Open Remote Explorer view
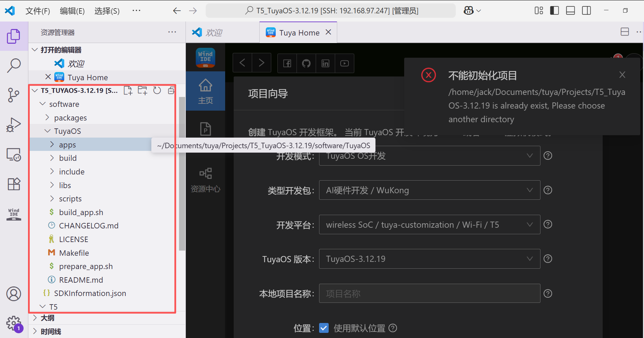The height and width of the screenshot is (338, 644). point(14,155)
